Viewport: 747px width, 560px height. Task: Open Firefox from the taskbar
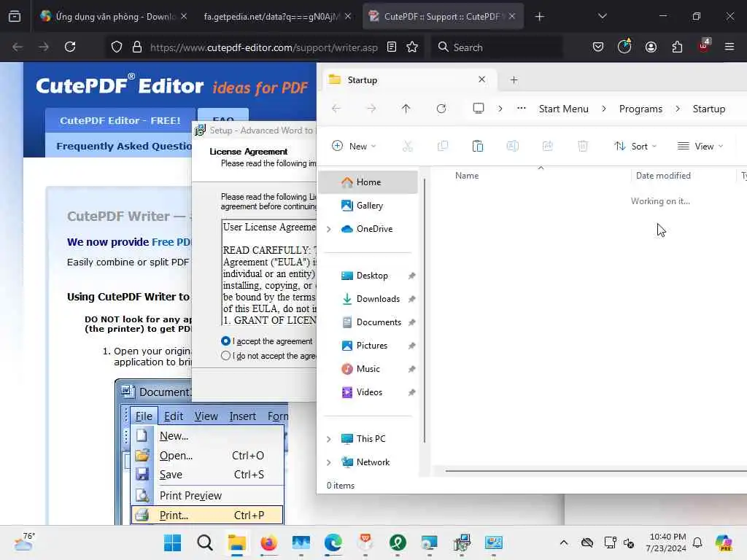(269, 542)
